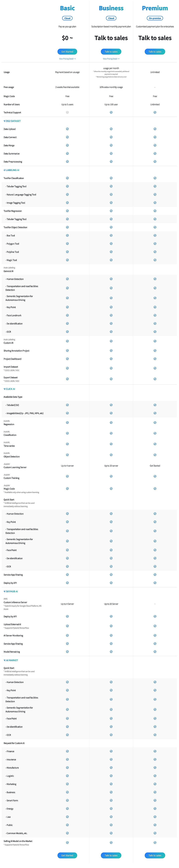Click the Cloud badge under Business
The width and height of the screenshot is (179, 868).
coord(111,18)
